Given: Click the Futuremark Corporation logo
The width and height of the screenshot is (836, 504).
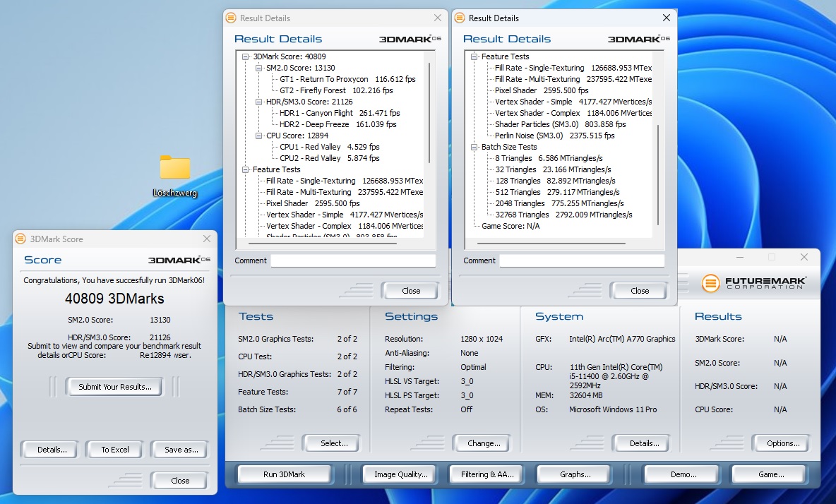Looking at the screenshot, I should point(754,283).
